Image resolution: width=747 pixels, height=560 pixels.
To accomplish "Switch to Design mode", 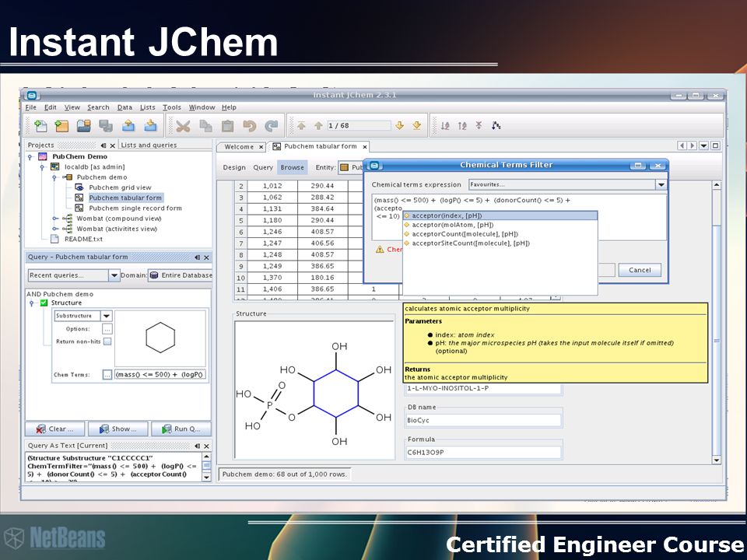I will 234,168.
